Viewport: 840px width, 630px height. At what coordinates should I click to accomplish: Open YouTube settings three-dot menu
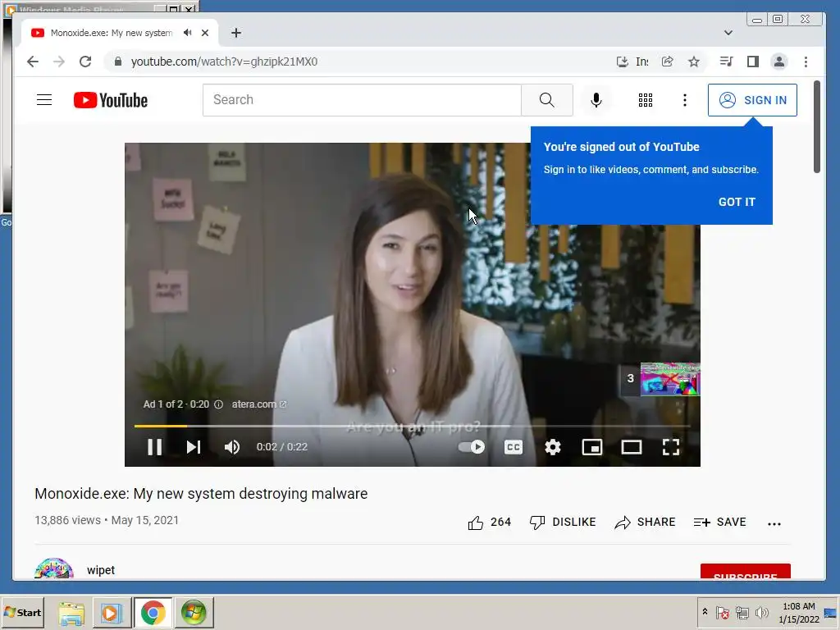(685, 99)
